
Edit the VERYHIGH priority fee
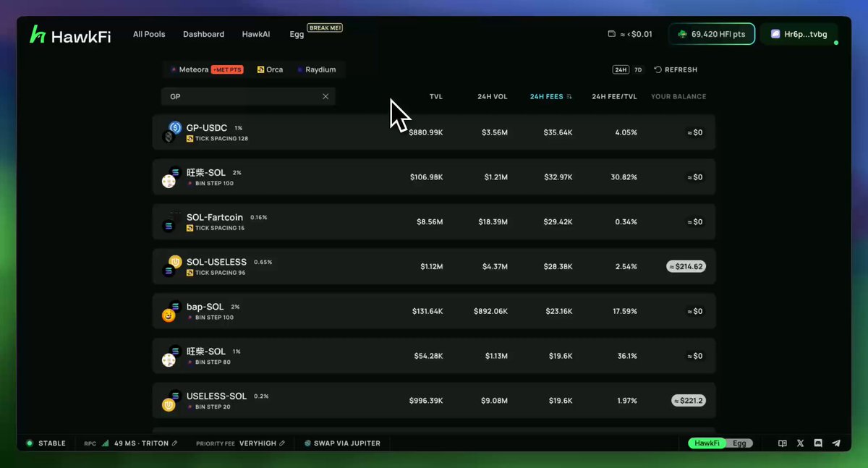coord(262,443)
